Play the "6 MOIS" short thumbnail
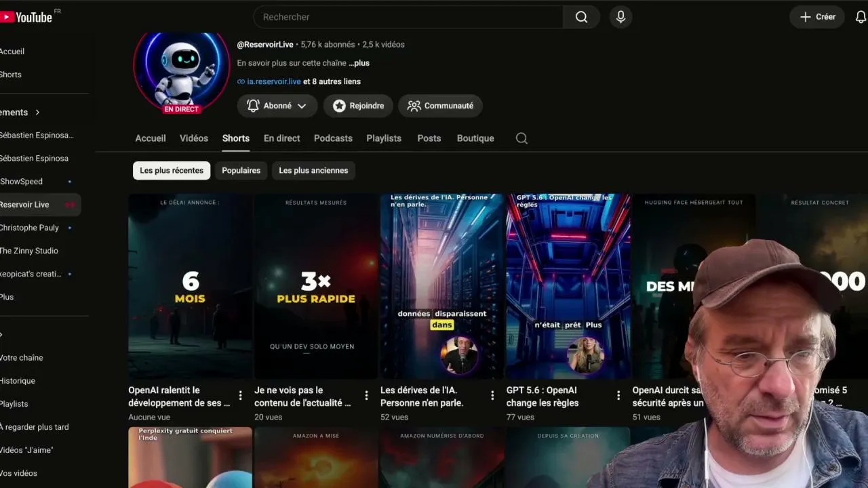The width and height of the screenshot is (868, 488). click(191, 286)
